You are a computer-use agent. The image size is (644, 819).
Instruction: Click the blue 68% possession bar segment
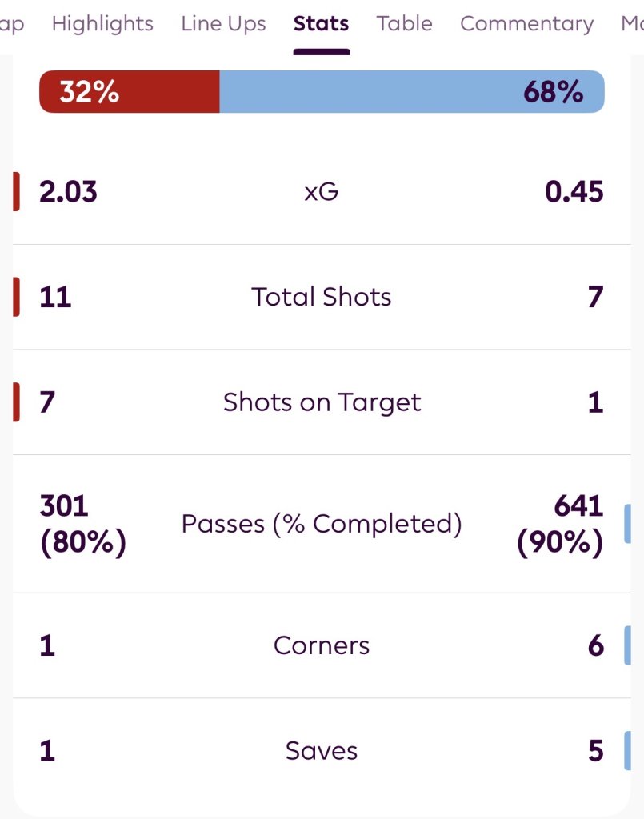pos(411,92)
